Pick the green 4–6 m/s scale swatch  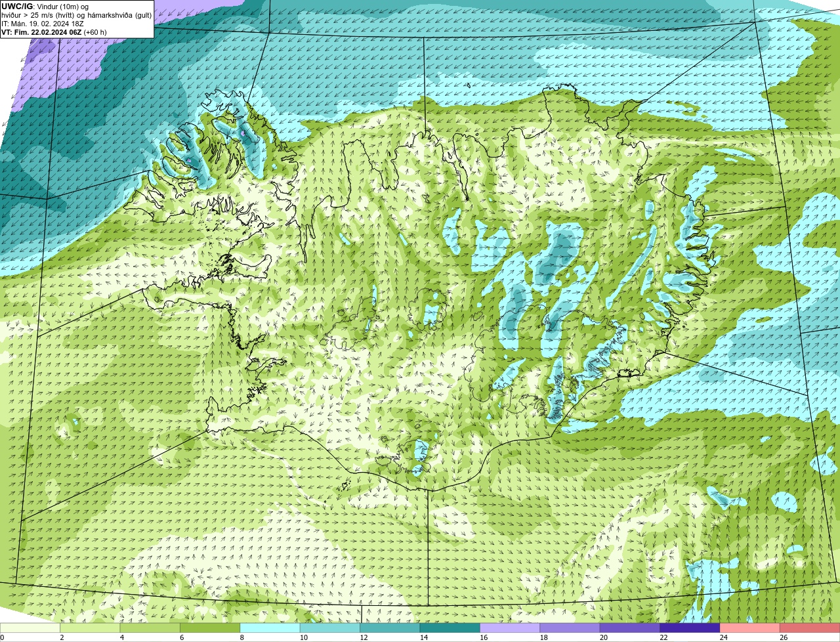tap(150, 628)
